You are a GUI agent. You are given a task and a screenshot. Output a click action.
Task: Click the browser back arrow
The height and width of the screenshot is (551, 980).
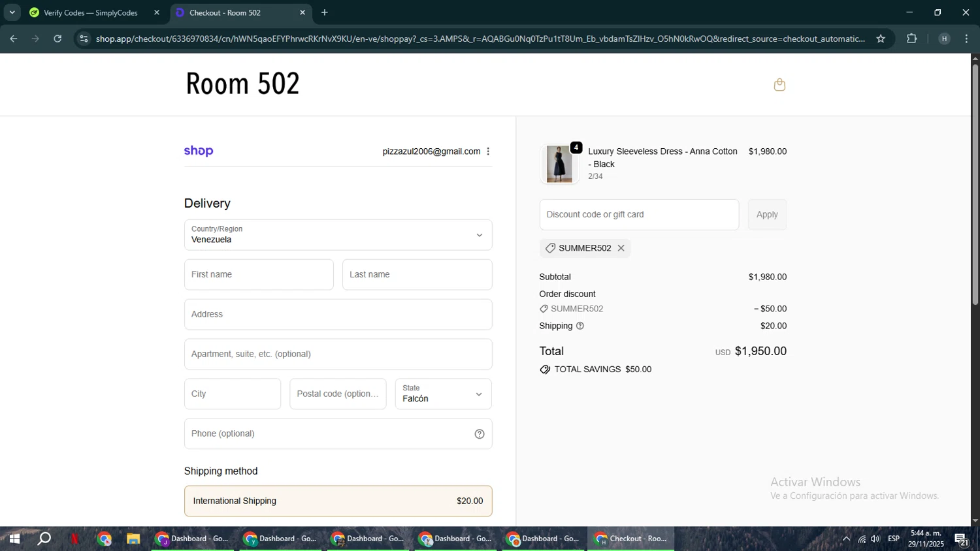pyautogui.click(x=14, y=39)
